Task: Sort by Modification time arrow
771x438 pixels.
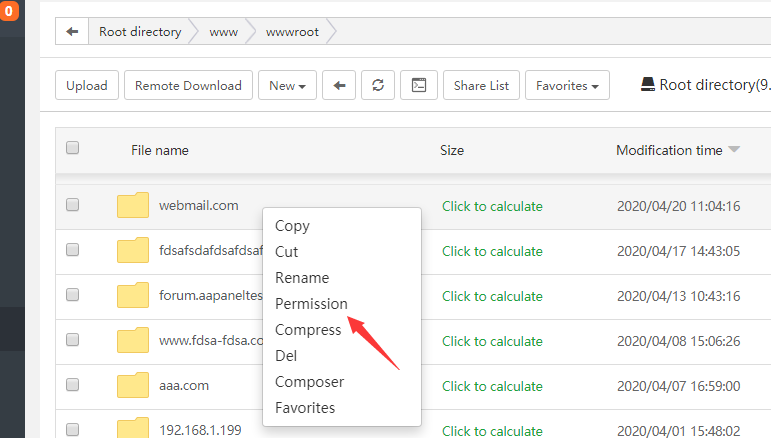Action: [x=734, y=150]
